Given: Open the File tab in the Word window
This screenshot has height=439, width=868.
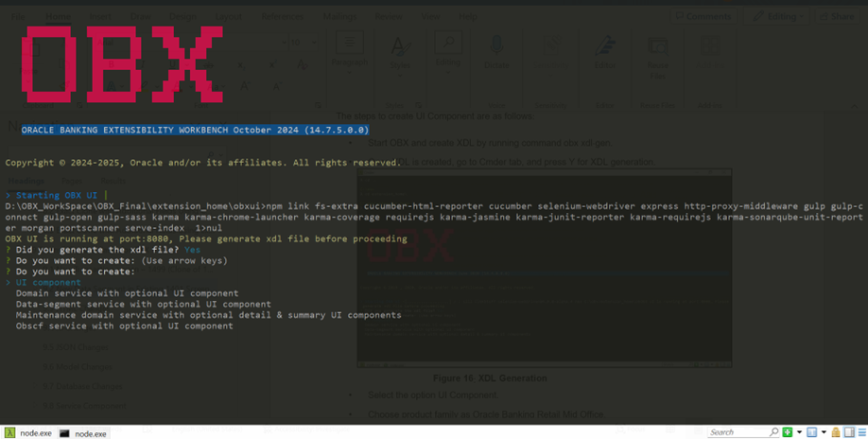Looking at the screenshot, I should 18,17.
